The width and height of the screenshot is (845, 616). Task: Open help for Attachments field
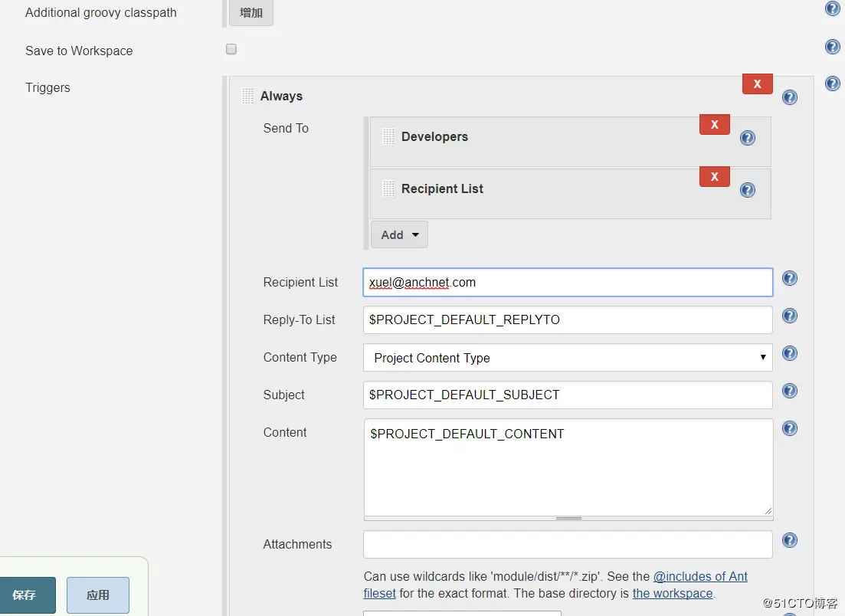pyautogui.click(x=790, y=540)
